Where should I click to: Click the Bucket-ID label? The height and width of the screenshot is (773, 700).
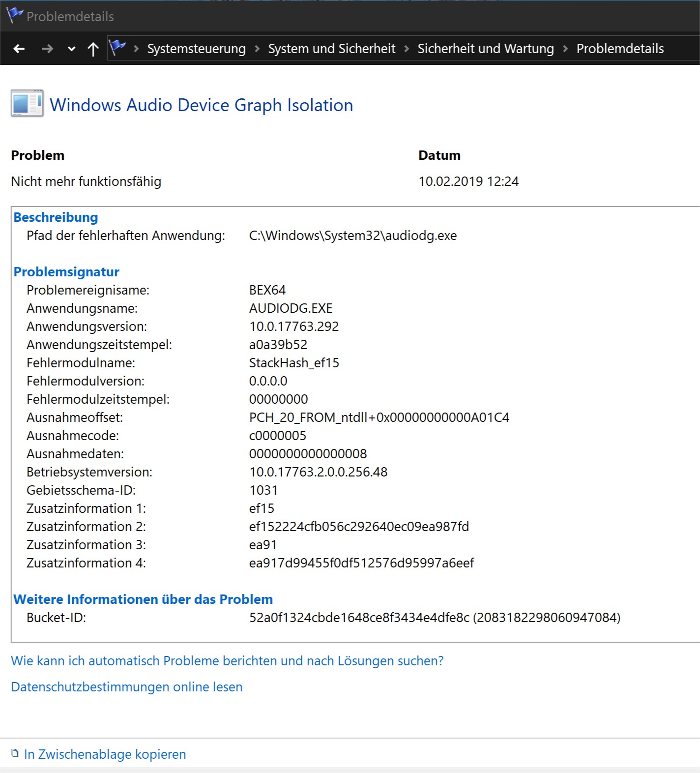coord(57,618)
